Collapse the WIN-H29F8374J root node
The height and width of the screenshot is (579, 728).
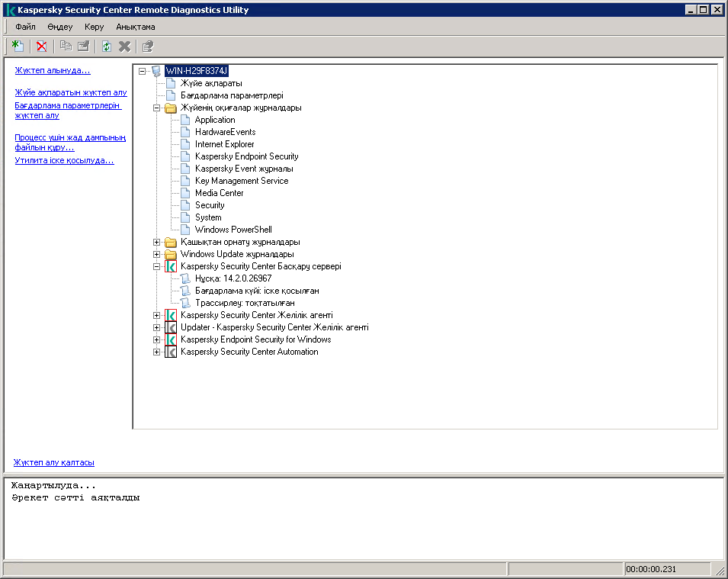pyautogui.click(x=143, y=71)
